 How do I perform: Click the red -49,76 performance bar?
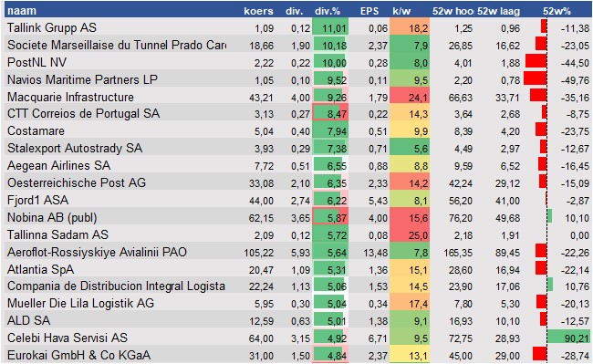(536, 78)
